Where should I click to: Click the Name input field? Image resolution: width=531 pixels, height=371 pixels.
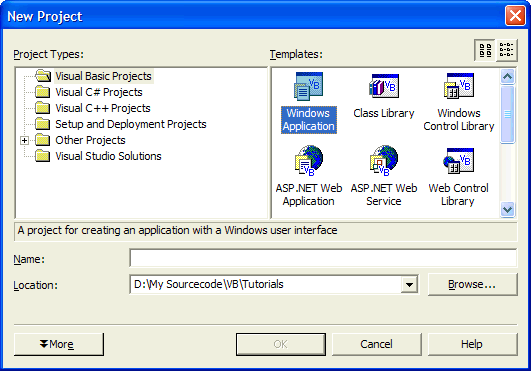(323, 258)
